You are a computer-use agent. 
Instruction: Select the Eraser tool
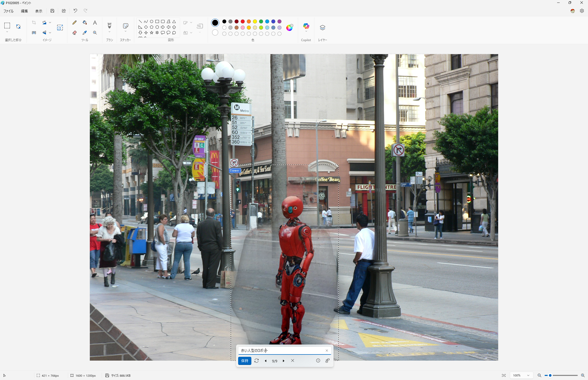(x=75, y=33)
